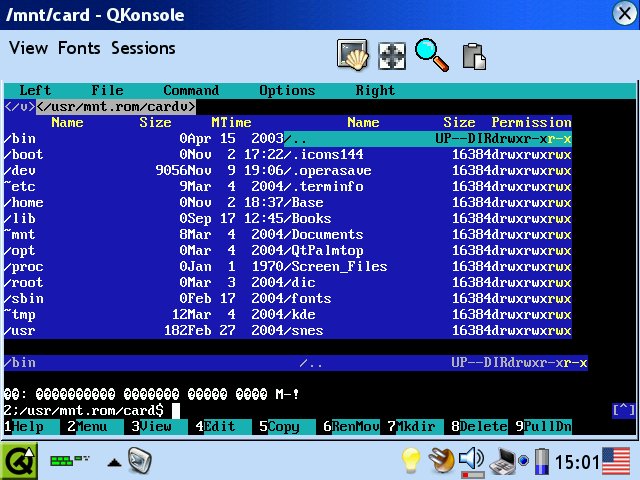
Task: Open the Q launcher start menu
Action: 19,461
